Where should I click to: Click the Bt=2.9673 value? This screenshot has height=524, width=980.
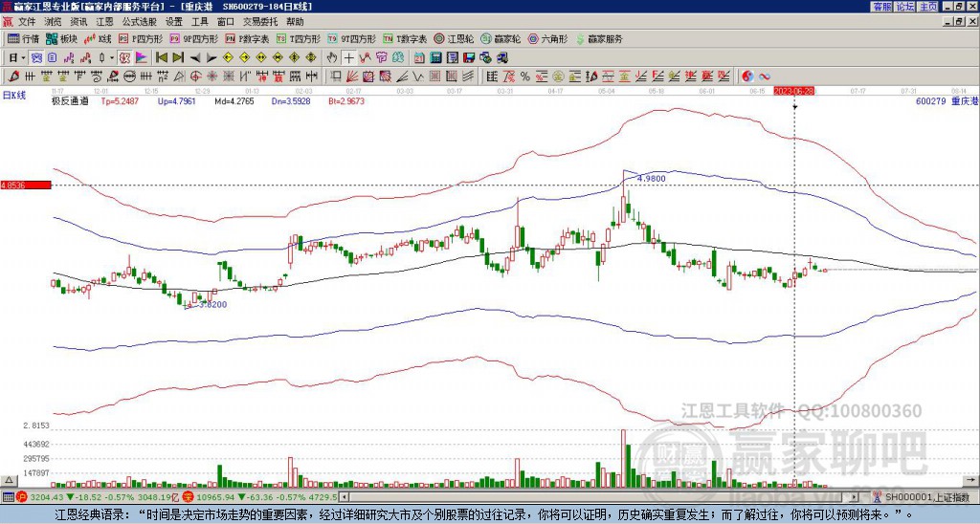tap(345, 100)
